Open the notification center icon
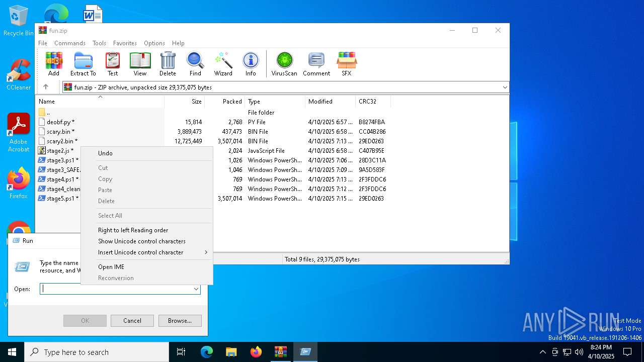This screenshot has width=644, height=362. 627,352
